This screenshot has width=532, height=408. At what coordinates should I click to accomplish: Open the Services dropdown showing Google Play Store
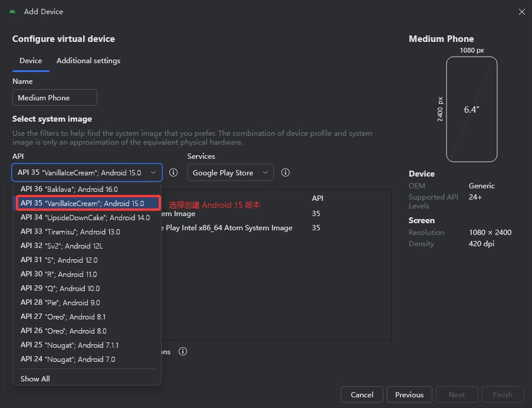tap(231, 172)
